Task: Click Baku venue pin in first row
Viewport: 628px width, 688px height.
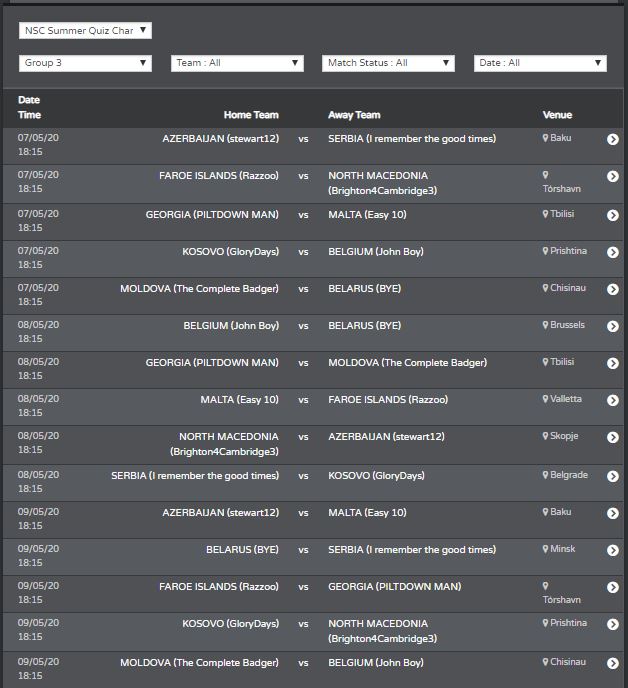Action: (545, 138)
